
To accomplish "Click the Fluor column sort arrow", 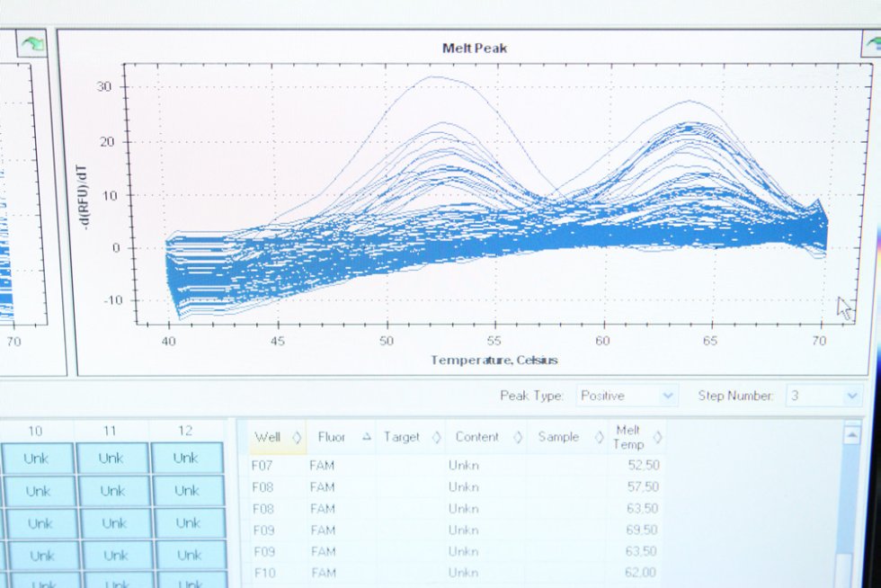I will point(366,437).
